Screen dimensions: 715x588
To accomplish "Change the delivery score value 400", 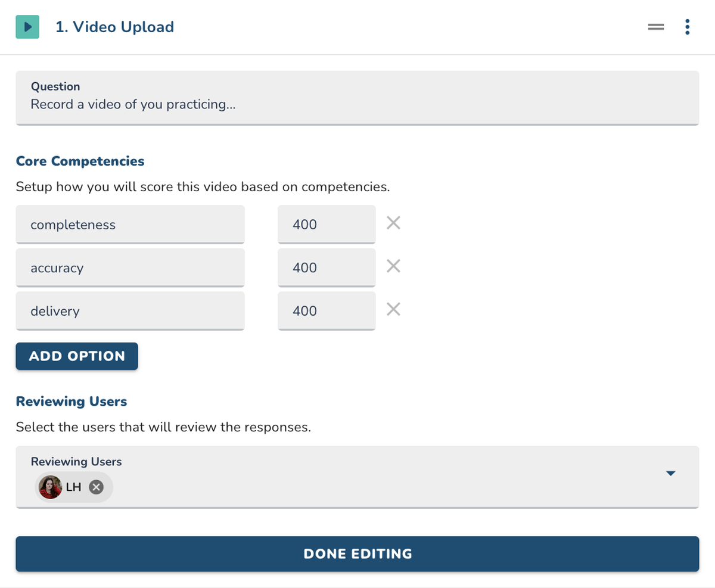I will coord(327,310).
